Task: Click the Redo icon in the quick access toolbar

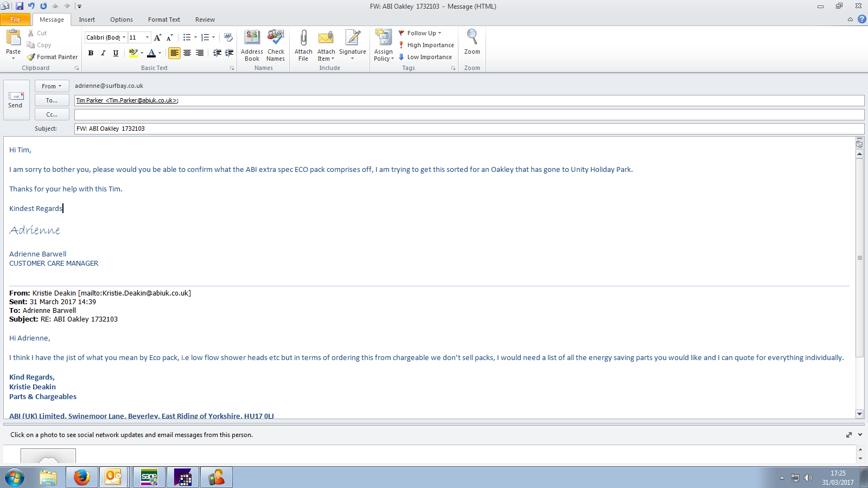Action: pyautogui.click(x=43, y=6)
